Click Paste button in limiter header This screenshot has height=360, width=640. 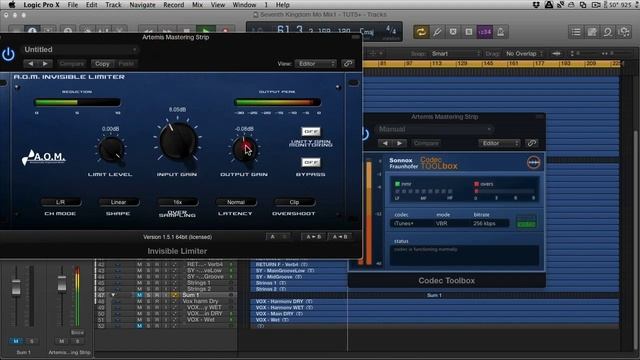(126, 64)
